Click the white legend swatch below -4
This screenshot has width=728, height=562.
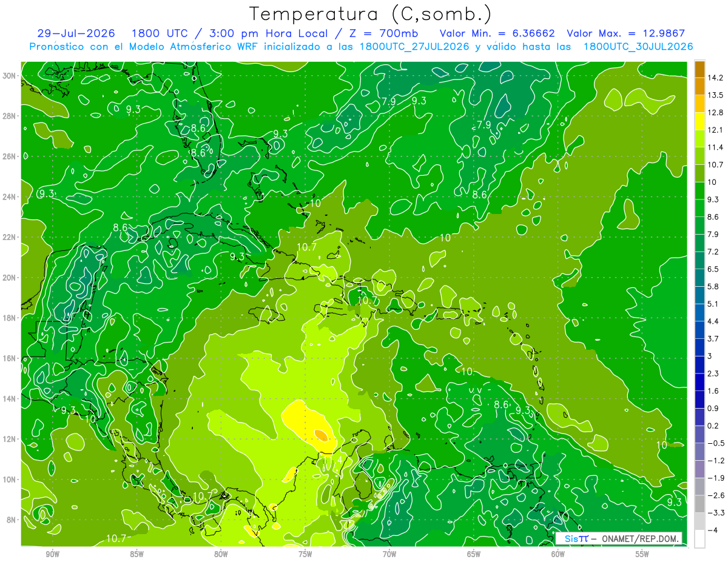click(x=699, y=539)
